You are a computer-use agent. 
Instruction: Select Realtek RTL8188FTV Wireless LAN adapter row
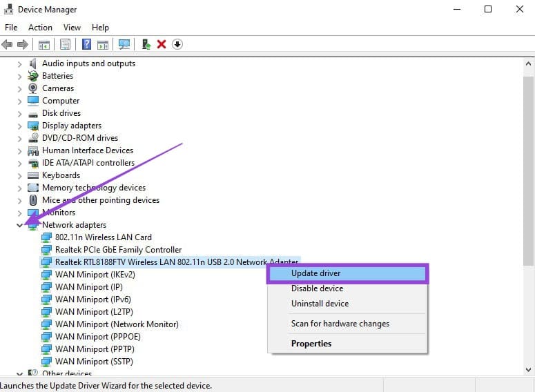pos(170,262)
